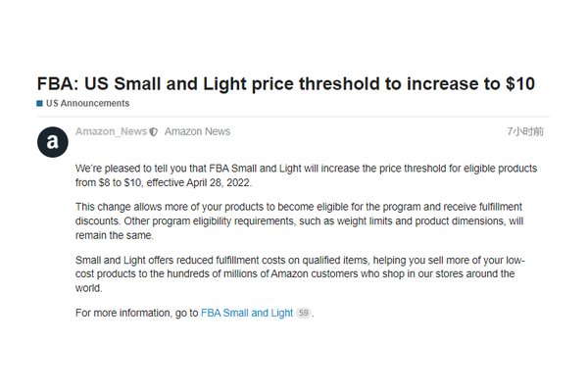The height and width of the screenshot is (392, 588).
Task: Click the word FBA: in the headline
Action: 58,83
